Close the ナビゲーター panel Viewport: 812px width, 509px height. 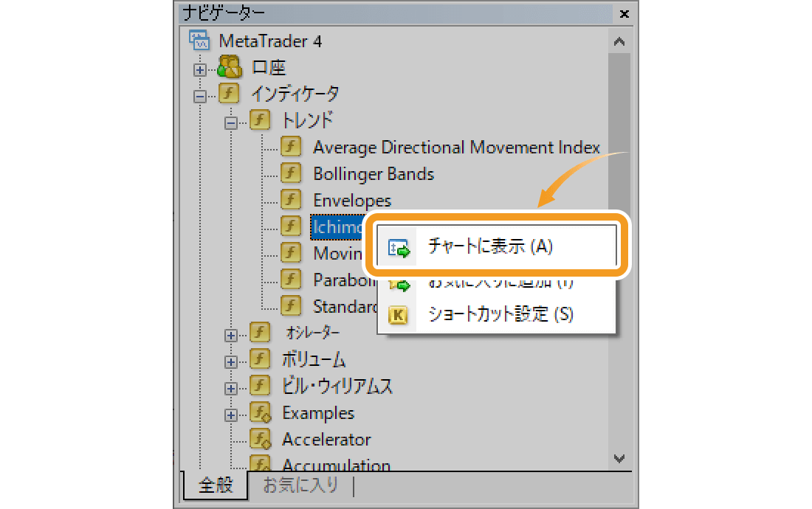624,14
